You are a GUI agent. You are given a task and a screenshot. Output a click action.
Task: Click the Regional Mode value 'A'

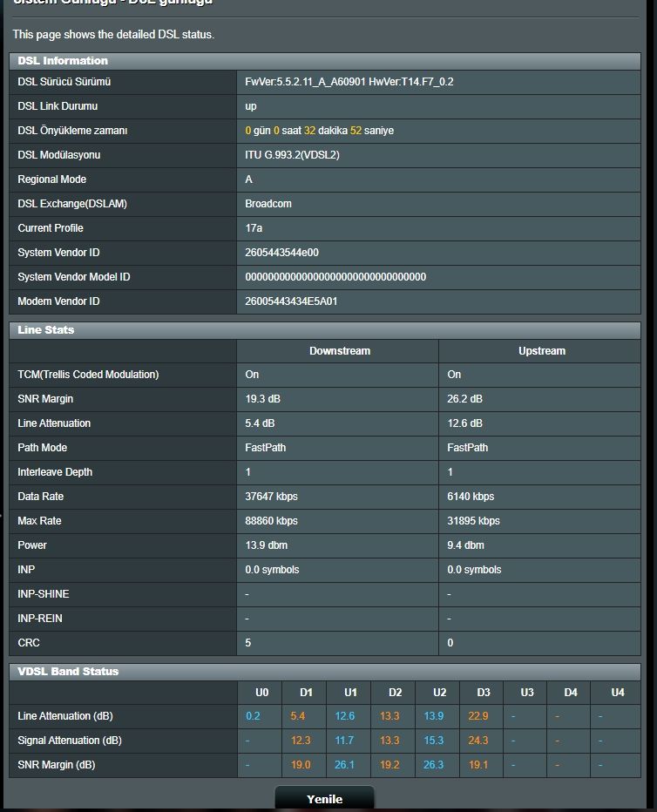(x=248, y=179)
